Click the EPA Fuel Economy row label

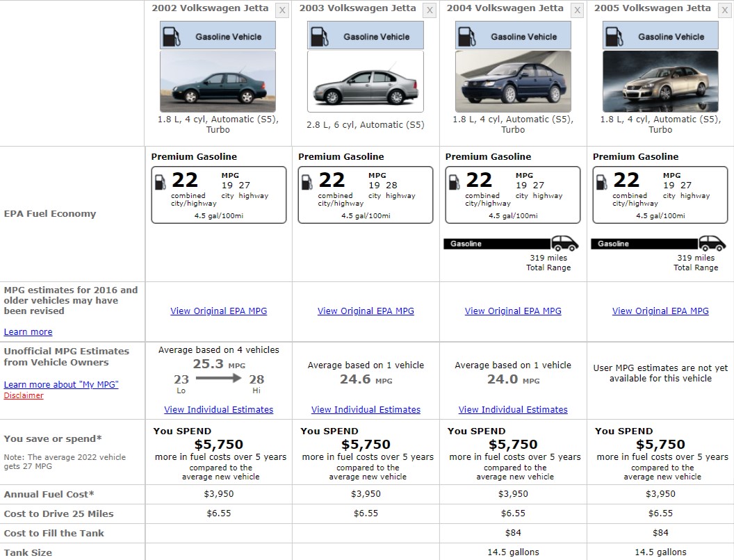point(50,214)
